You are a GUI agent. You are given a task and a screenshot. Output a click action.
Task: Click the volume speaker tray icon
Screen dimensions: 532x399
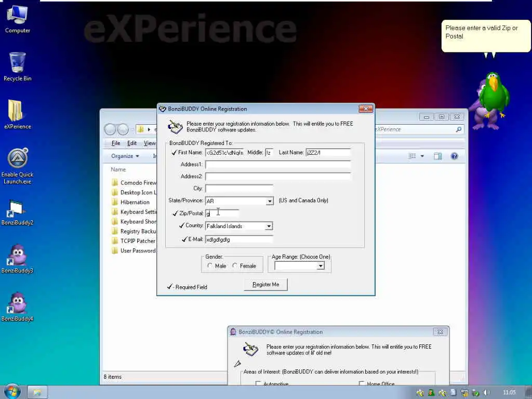click(486, 393)
